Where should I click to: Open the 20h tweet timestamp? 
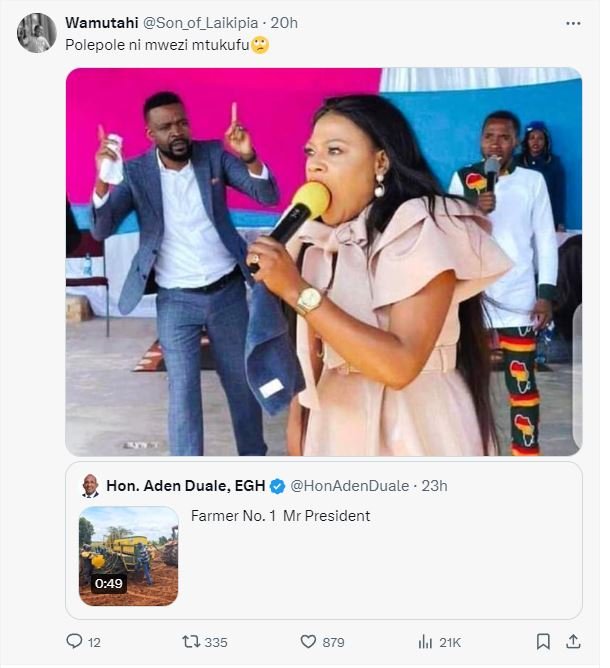point(284,23)
